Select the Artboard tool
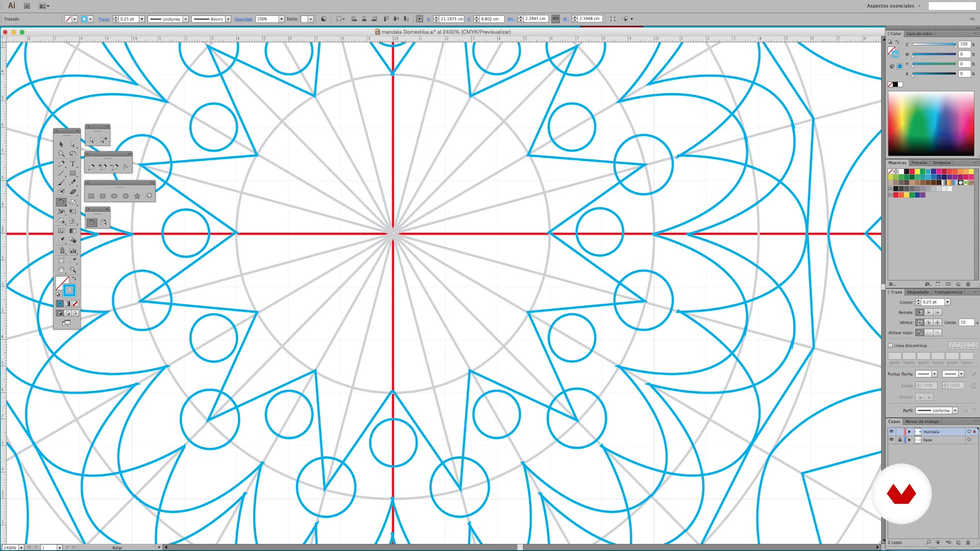980x551 pixels. 61,260
